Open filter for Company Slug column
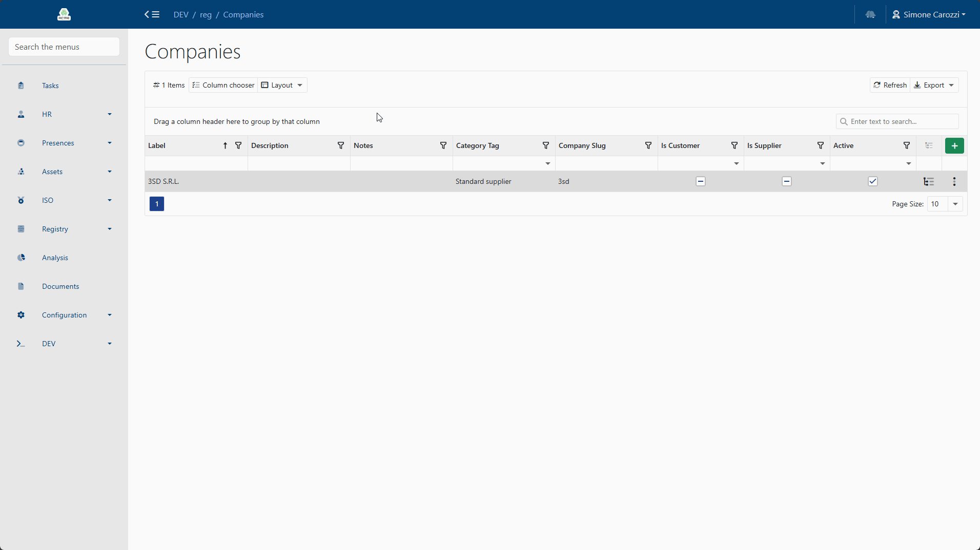The width and height of the screenshot is (980, 550). 648,146
